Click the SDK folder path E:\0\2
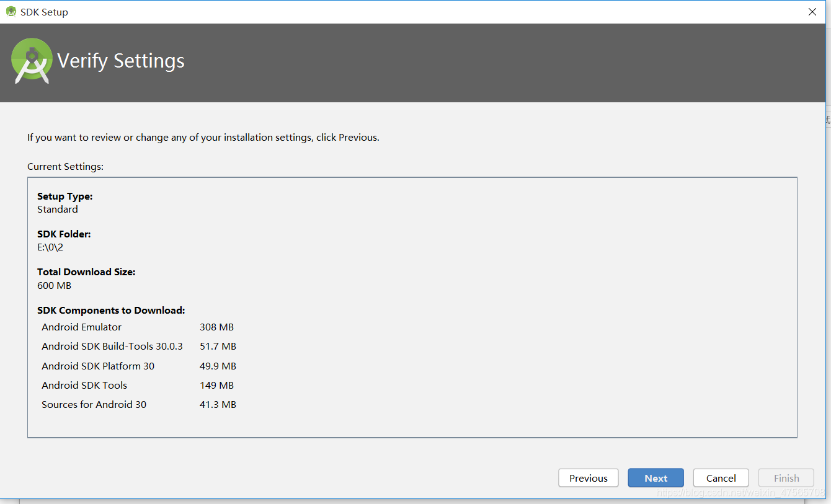Viewport: 831px width, 504px height. coord(50,247)
